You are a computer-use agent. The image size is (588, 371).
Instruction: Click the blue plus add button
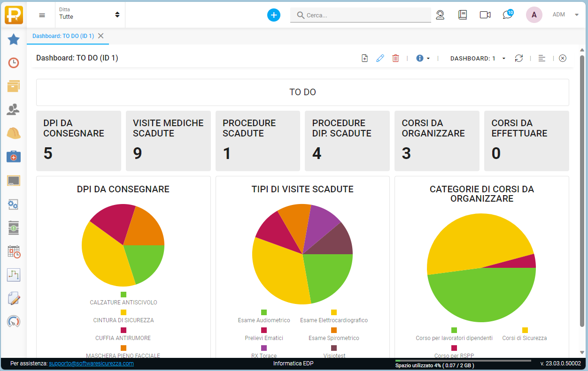[x=274, y=15]
